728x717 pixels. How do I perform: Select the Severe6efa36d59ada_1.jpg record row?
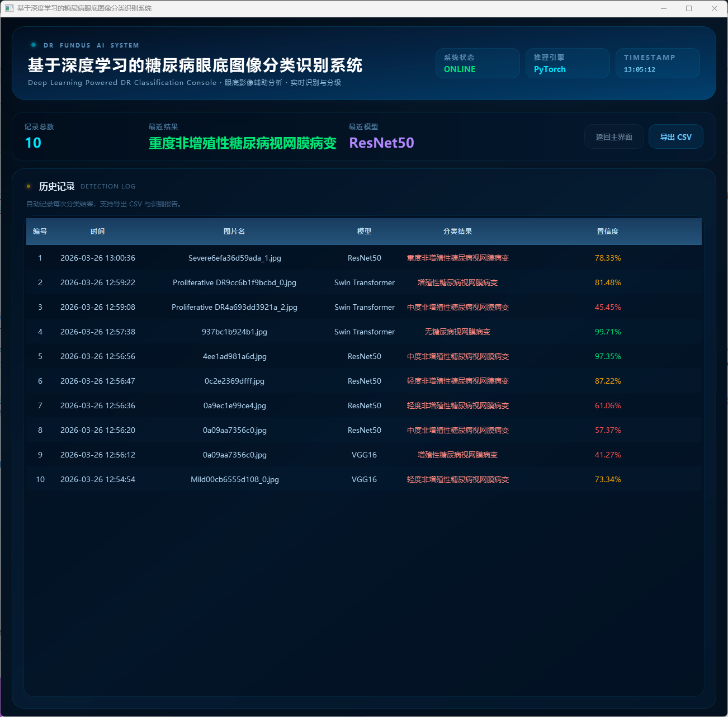coord(234,258)
